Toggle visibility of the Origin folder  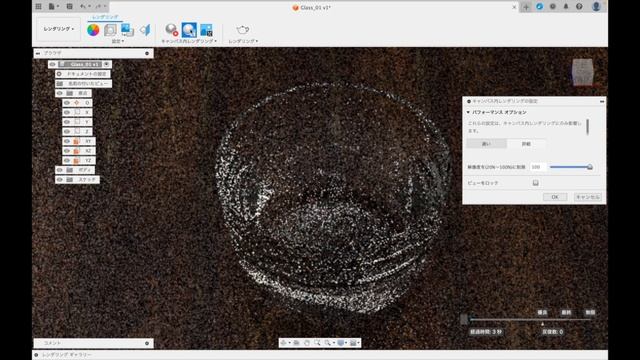(x=60, y=93)
